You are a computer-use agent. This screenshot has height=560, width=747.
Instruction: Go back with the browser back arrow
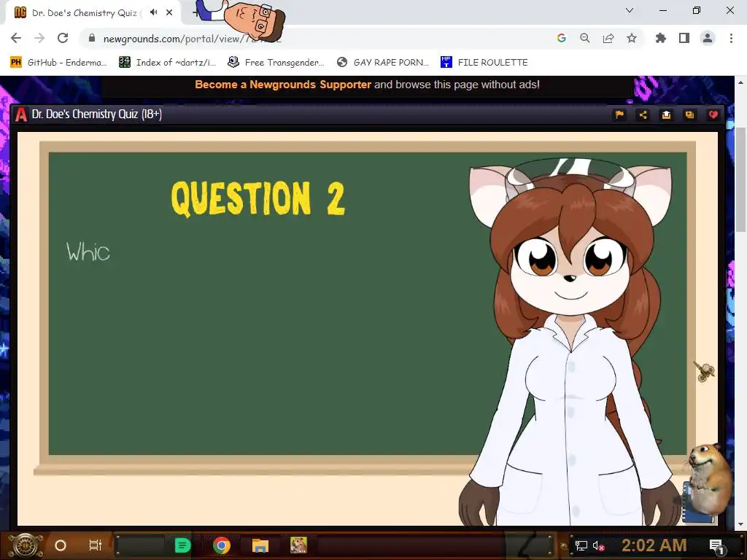[16, 38]
